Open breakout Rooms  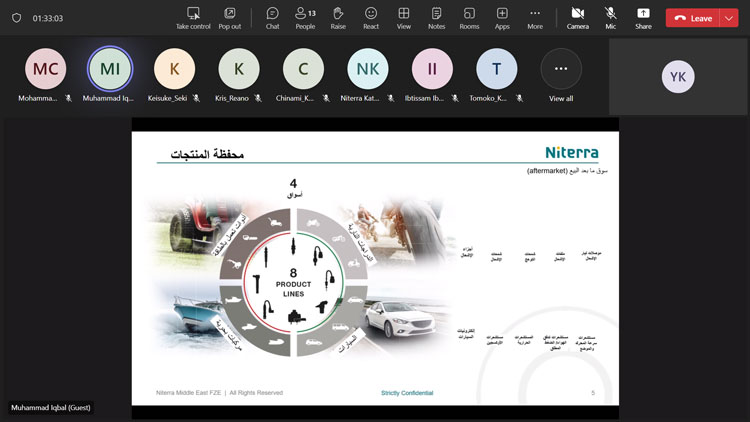[469, 17]
